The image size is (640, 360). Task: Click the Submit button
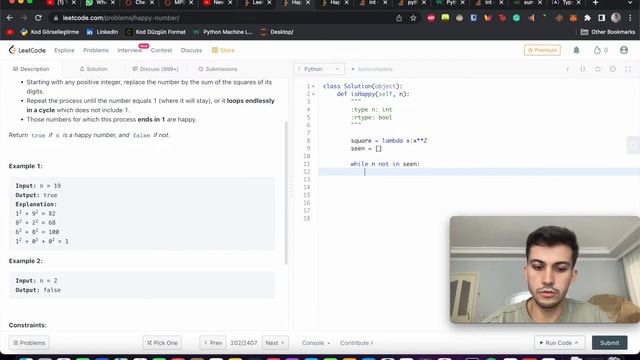coord(609,343)
